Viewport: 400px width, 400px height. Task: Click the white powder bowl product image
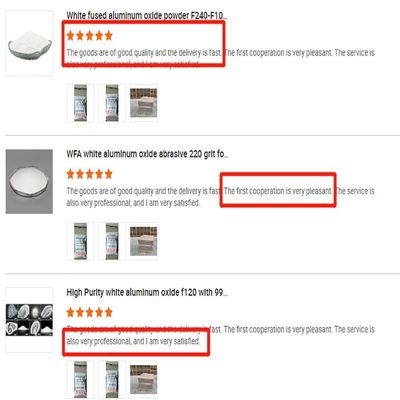pyautogui.click(x=29, y=43)
